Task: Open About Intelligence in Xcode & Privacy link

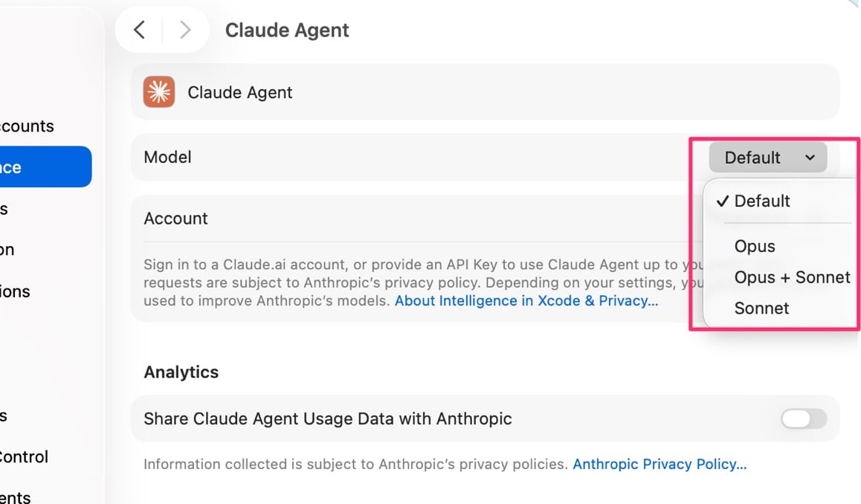Action: (x=526, y=301)
